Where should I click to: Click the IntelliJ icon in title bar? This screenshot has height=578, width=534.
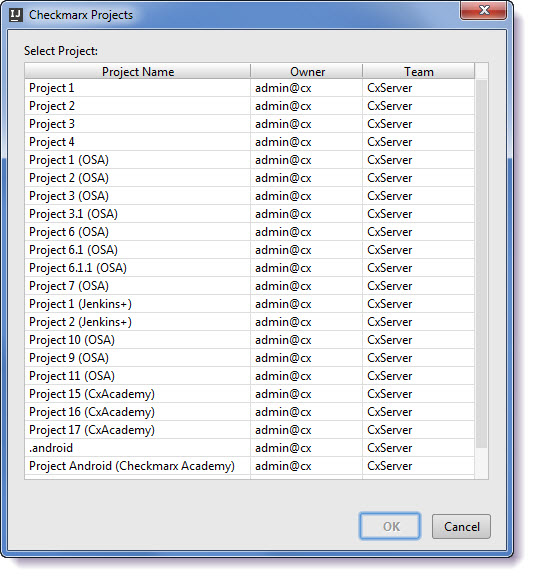point(15,15)
